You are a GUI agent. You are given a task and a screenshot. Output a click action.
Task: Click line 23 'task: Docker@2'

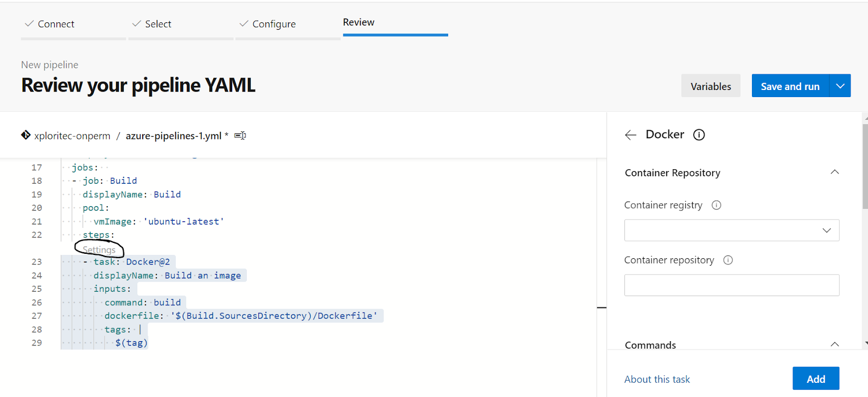[132, 262]
